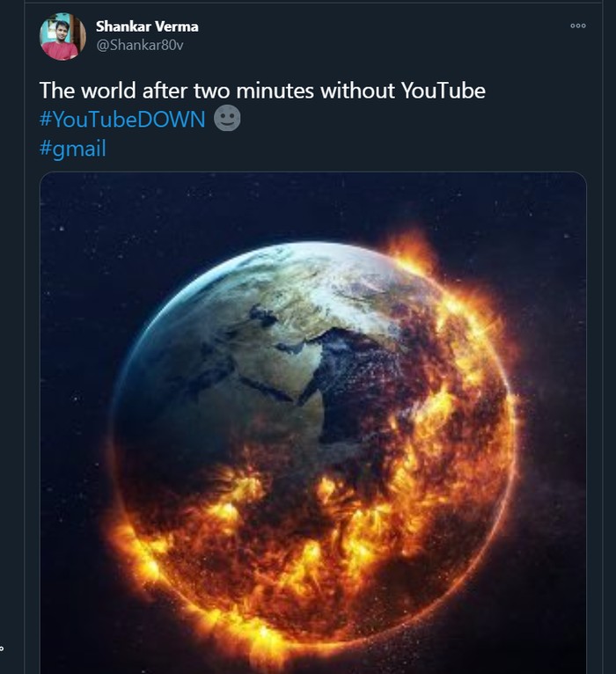Open profile via the Shankar Verma display name
This screenshot has height=674, width=616.
point(147,26)
